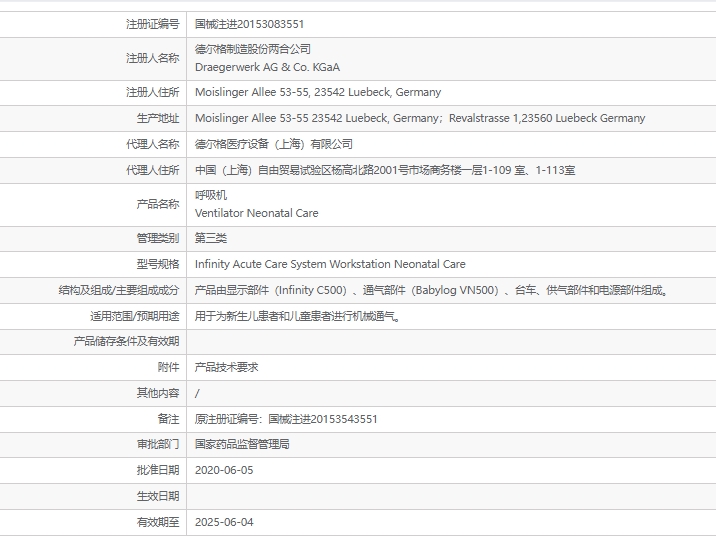716x536 pixels.
Task: Click the 审批部门 label
Action: pos(158,444)
